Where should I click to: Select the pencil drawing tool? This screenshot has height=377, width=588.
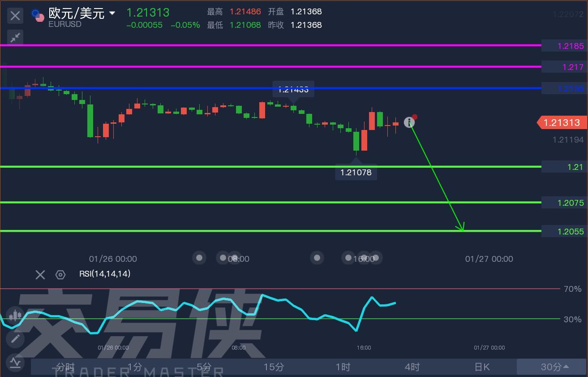pos(15,338)
